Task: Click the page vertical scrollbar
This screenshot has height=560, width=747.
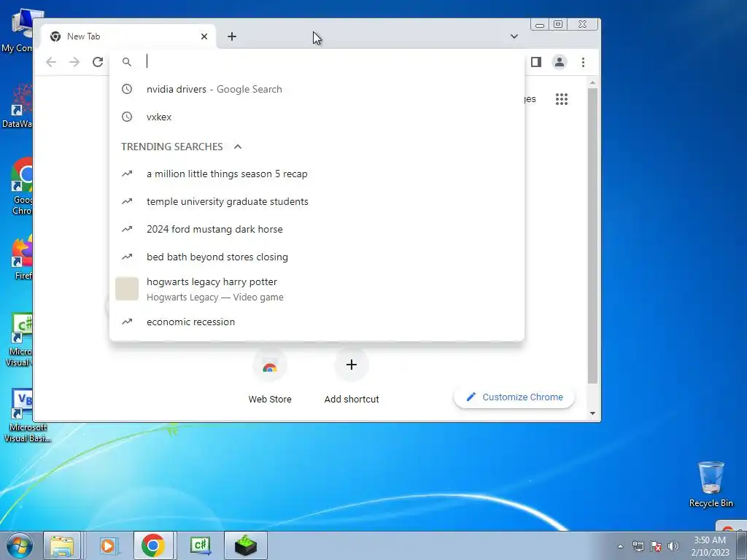Action: (x=592, y=236)
